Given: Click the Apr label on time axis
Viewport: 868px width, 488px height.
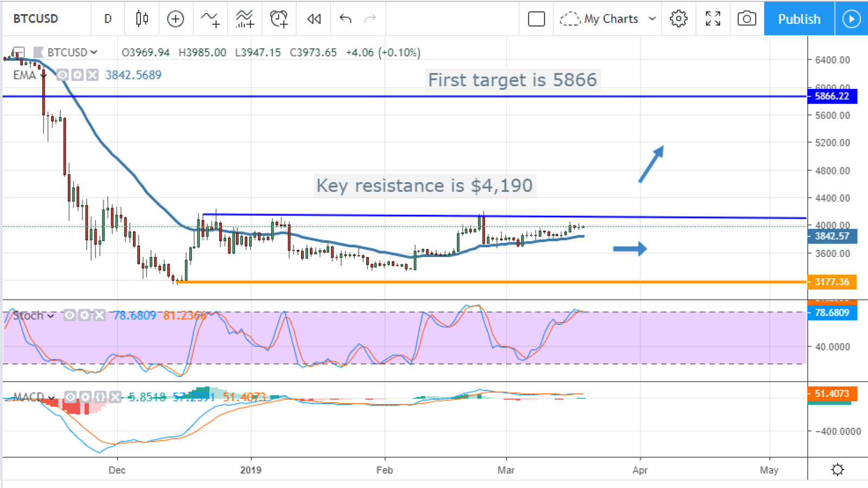Looking at the screenshot, I should pos(640,470).
